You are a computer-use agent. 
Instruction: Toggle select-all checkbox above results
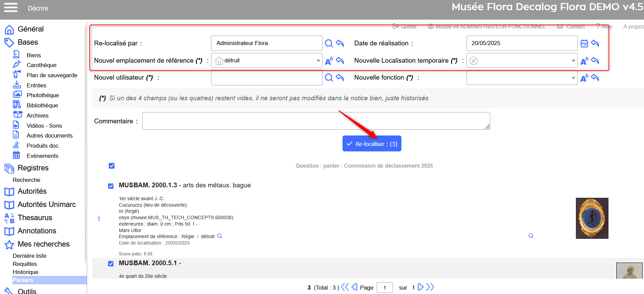111,166
